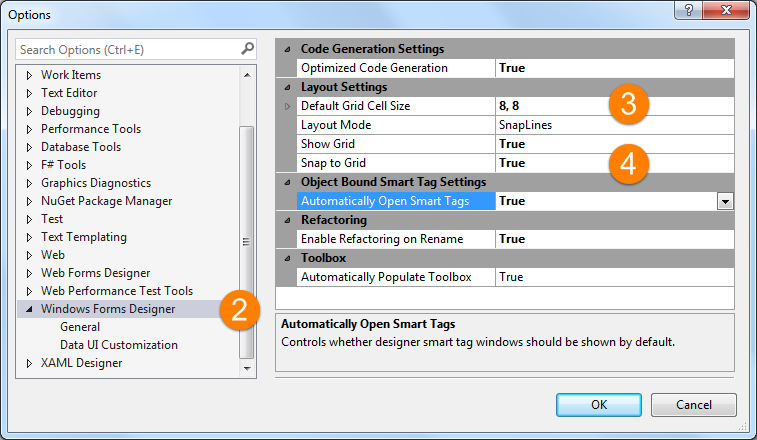The image size is (757, 440).
Task: Select the Snap to Grid property value
Action: 512,163
